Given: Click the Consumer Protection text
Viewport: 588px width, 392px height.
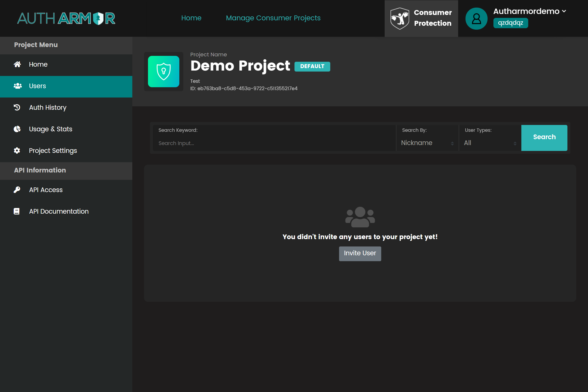Looking at the screenshot, I should (433, 18).
